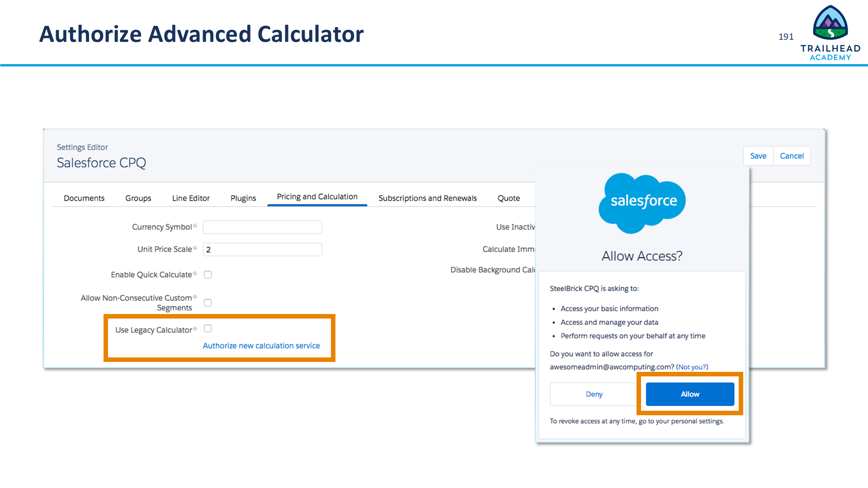The width and height of the screenshot is (868, 488).
Task: Save the CPQ settings
Action: click(758, 156)
